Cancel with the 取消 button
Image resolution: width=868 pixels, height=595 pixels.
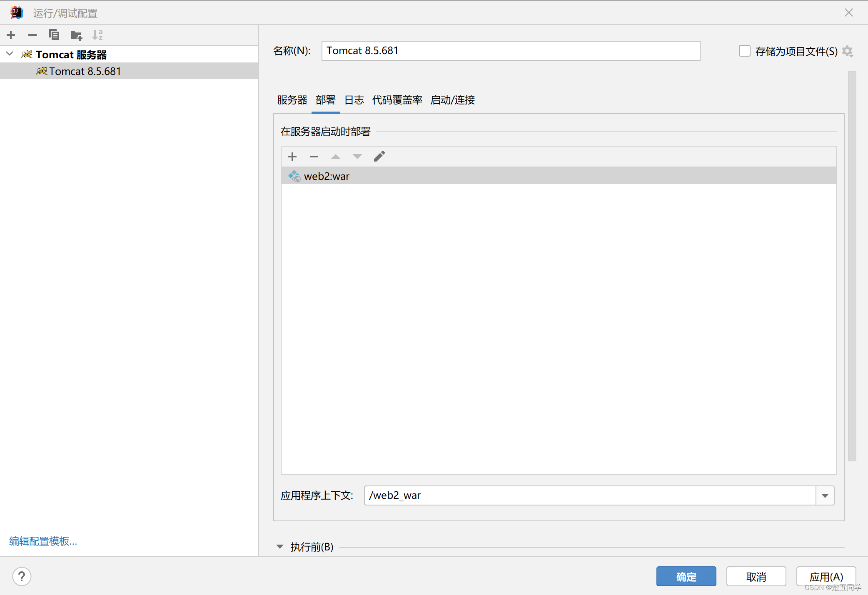click(756, 576)
